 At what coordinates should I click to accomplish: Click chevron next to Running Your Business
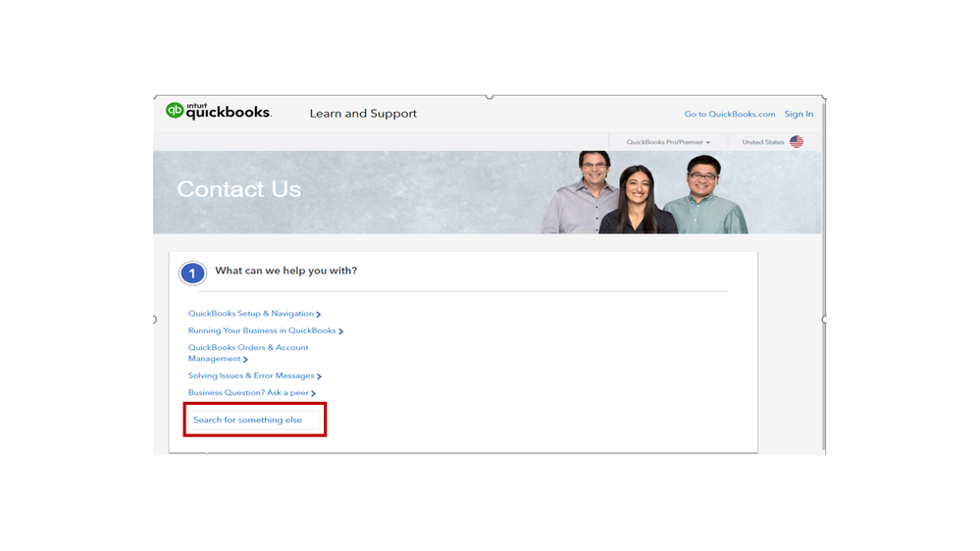click(340, 331)
